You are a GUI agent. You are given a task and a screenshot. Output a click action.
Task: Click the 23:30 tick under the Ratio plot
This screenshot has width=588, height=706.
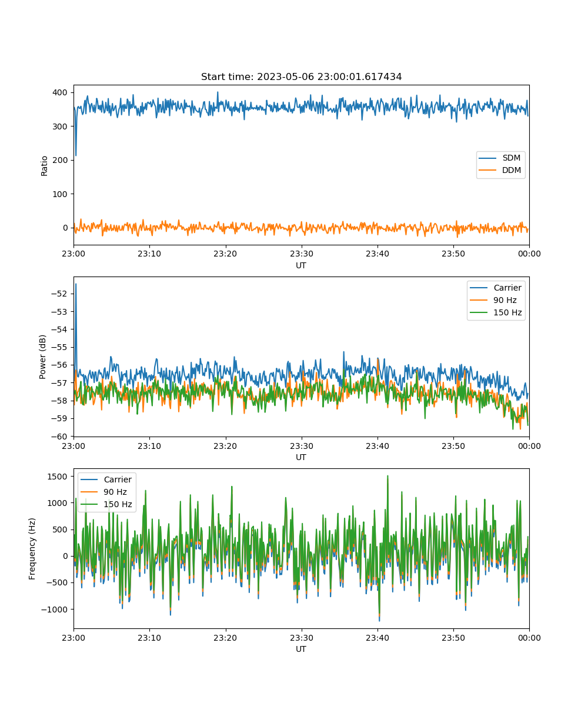(301, 254)
